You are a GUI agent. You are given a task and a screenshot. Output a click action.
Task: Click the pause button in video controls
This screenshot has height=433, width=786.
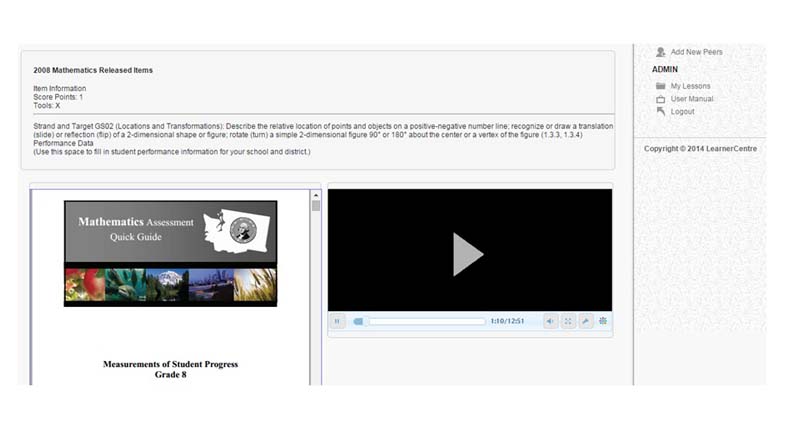point(337,322)
